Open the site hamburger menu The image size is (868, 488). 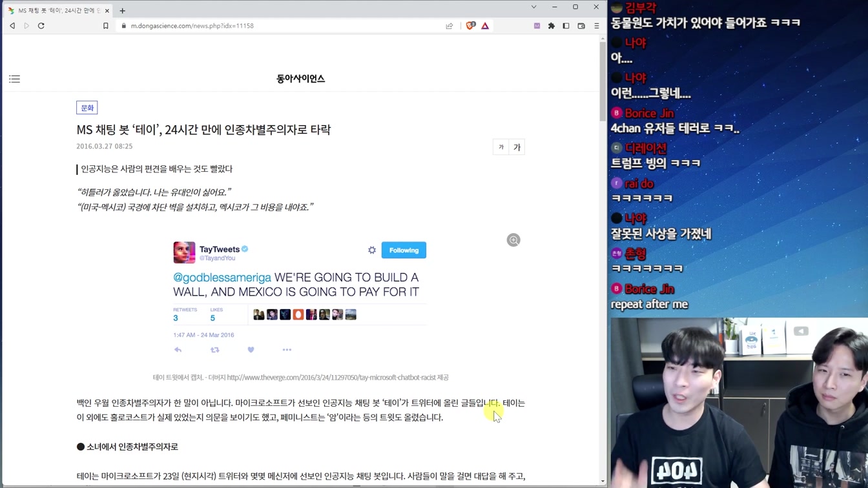[x=14, y=79]
